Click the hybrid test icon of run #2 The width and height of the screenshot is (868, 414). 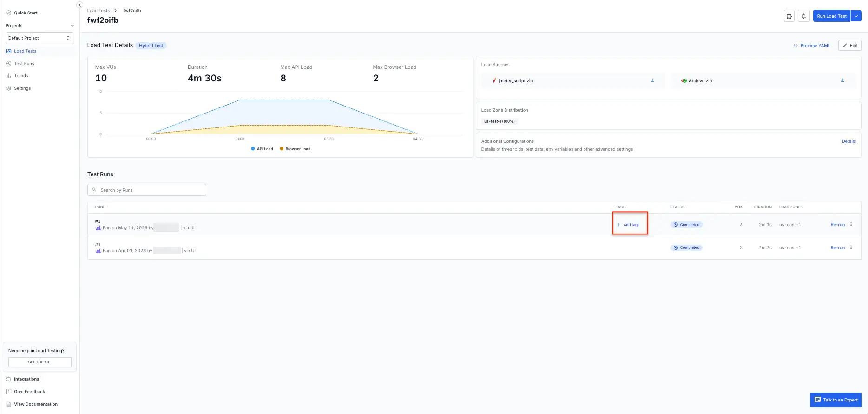(98, 228)
